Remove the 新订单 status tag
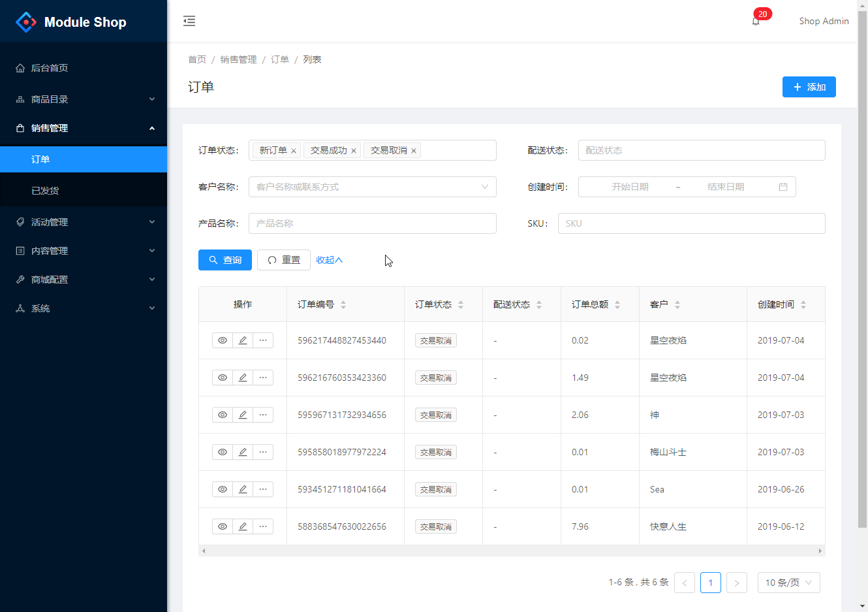This screenshot has width=868, height=612. pos(294,151)
